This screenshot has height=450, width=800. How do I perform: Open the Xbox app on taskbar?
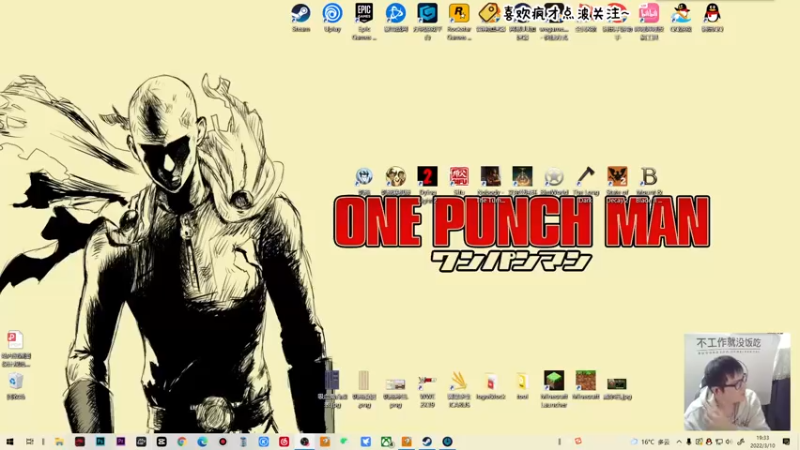coord(386,441)
